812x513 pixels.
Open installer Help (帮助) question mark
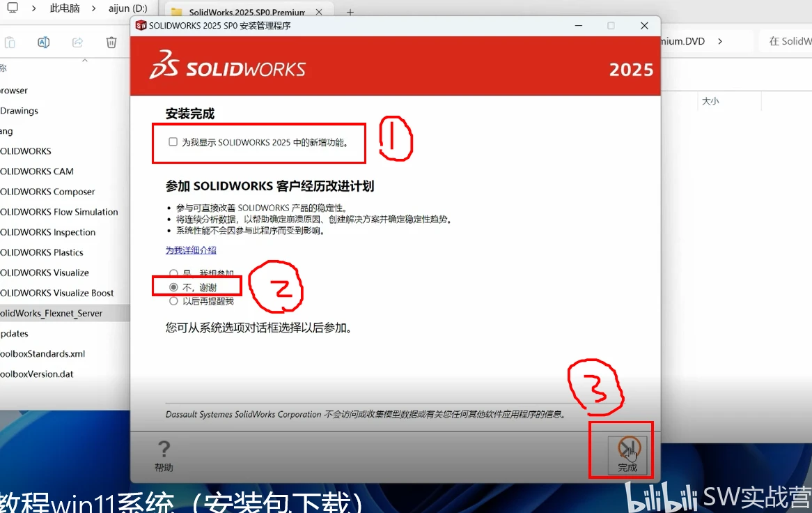(x=164, y=449)
